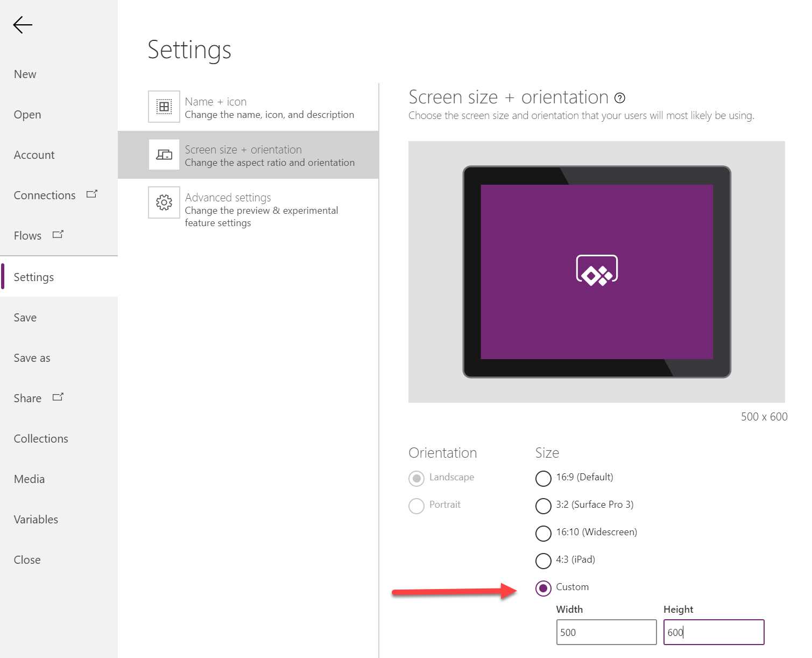812x658 pixels.
Task: Click external link icon next to Connections
Action: point(92,194)
